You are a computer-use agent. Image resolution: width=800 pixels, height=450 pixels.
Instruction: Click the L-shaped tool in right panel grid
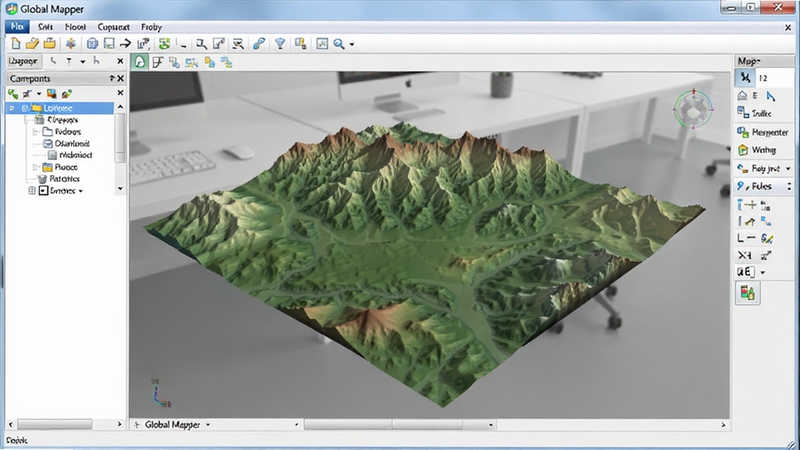[741, 238]
